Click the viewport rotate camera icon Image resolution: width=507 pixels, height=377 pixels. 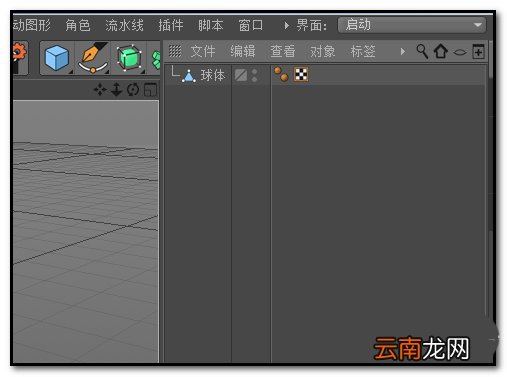[133, 90]
